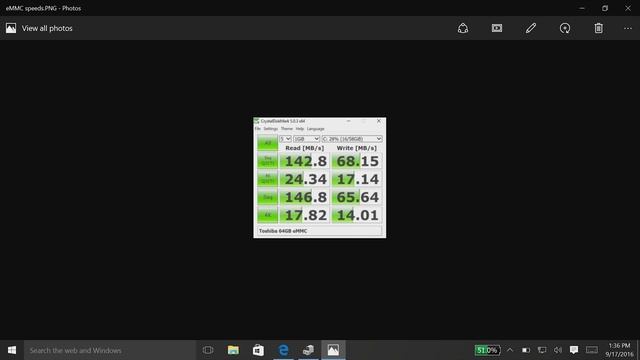Open the Windows Store taskbar icon
The width and height of the screenshot is (640, 360).
(x=258, y=350)
